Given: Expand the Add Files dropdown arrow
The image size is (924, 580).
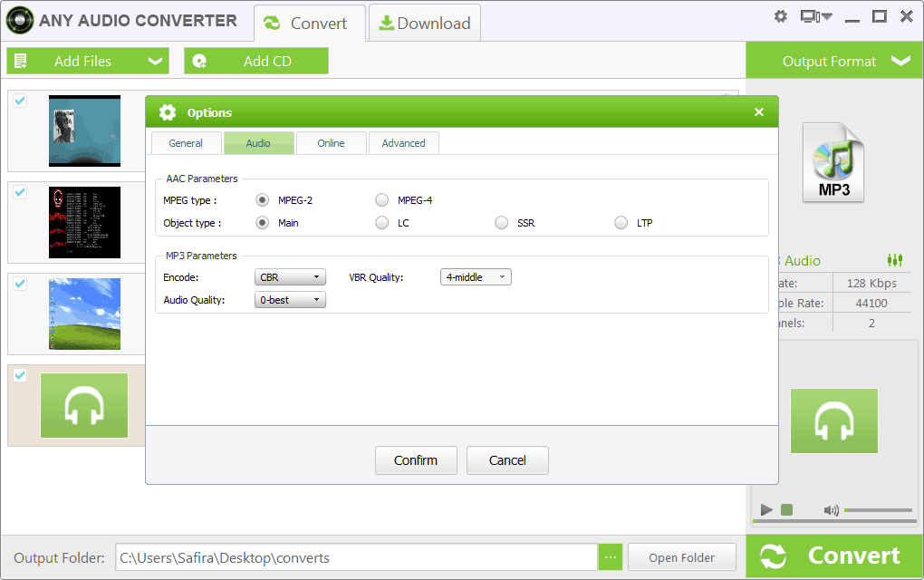Looking at the screenshot, I should coord(155,61).
